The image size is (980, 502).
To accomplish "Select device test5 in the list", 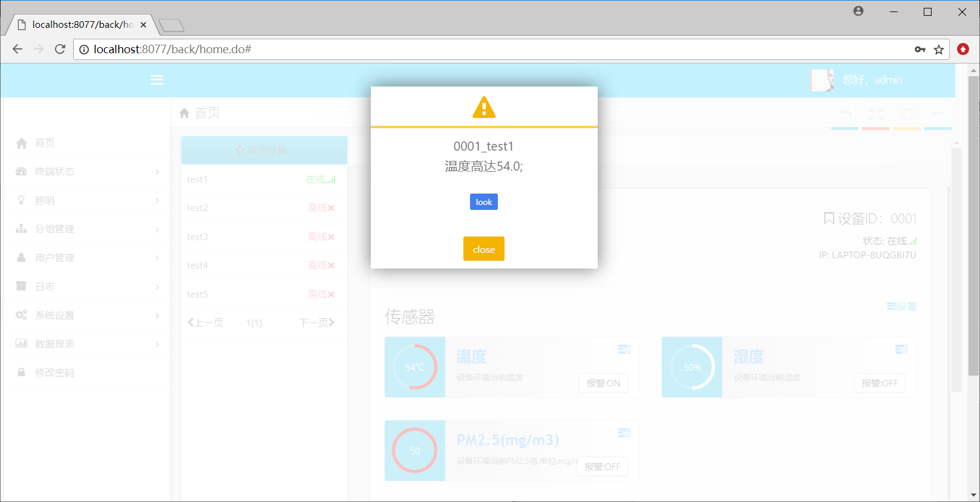I will (x=264, y=294).
